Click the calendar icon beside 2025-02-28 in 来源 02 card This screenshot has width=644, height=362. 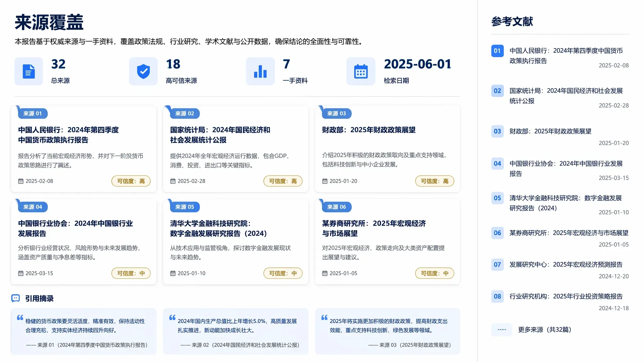click(173, 181)
